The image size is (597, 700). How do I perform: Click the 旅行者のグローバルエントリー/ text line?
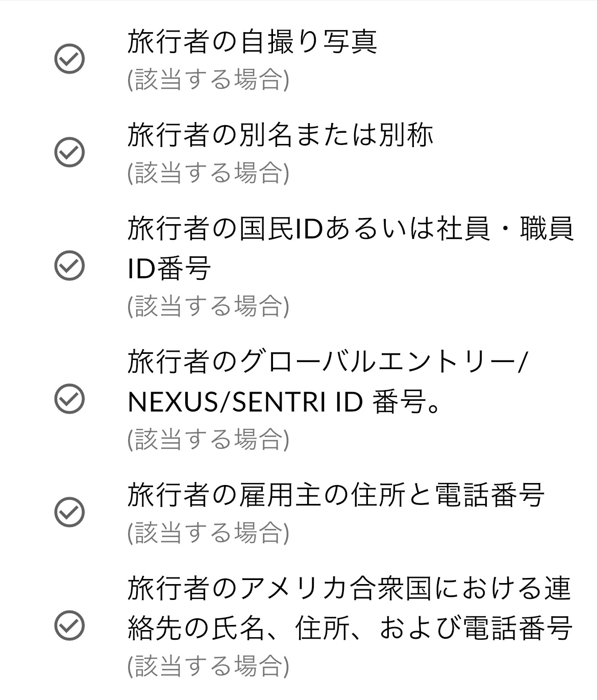[x=327, y=362]
